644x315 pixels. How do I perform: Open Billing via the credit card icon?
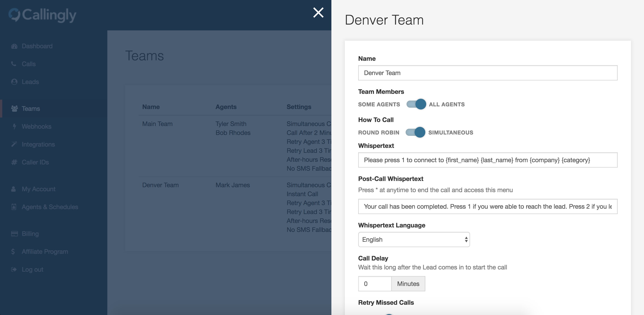pos(14,233)
